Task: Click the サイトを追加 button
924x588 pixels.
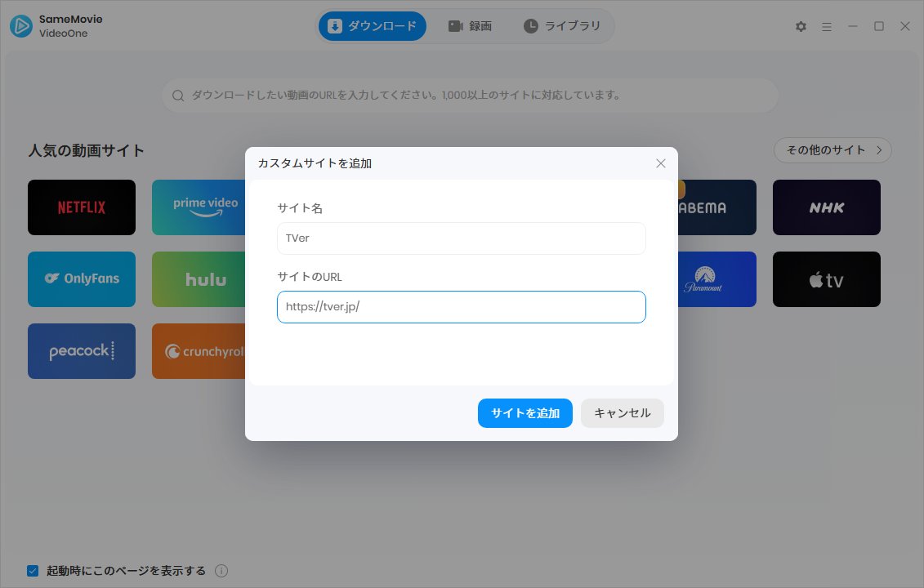Action: (x=525, y=413)
